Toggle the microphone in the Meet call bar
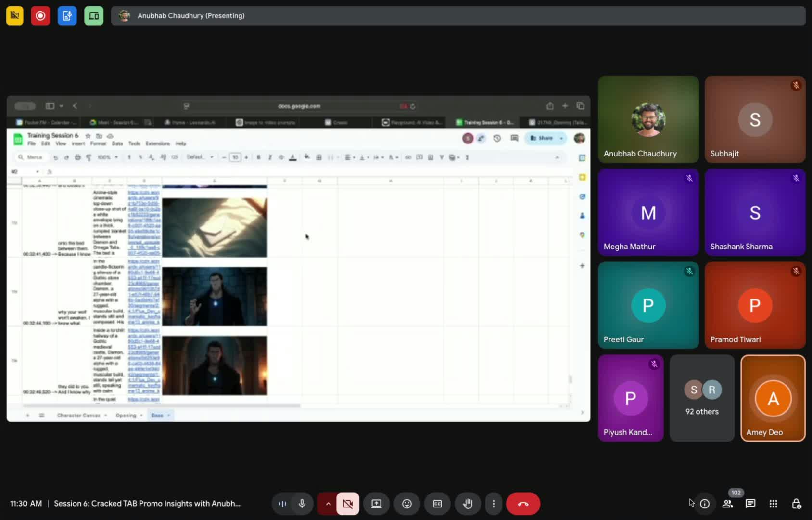Viewport: 812px width, 520px height. pos(302,504)
